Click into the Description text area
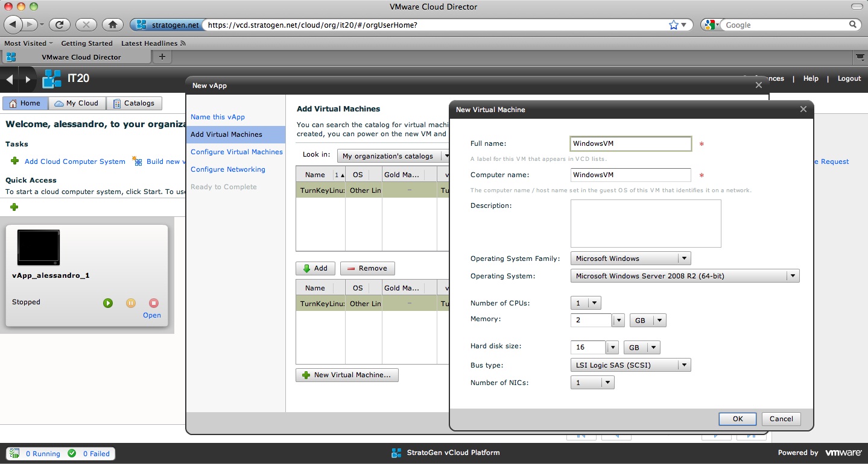Viewport: 868px width, 464px height. [645, 224]
